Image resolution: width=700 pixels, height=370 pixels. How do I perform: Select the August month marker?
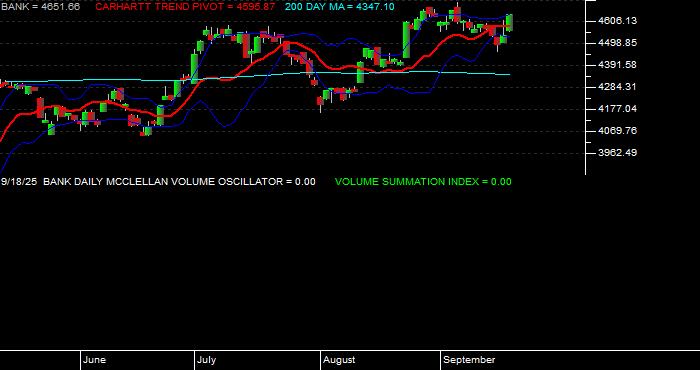[x=339, y=360]
